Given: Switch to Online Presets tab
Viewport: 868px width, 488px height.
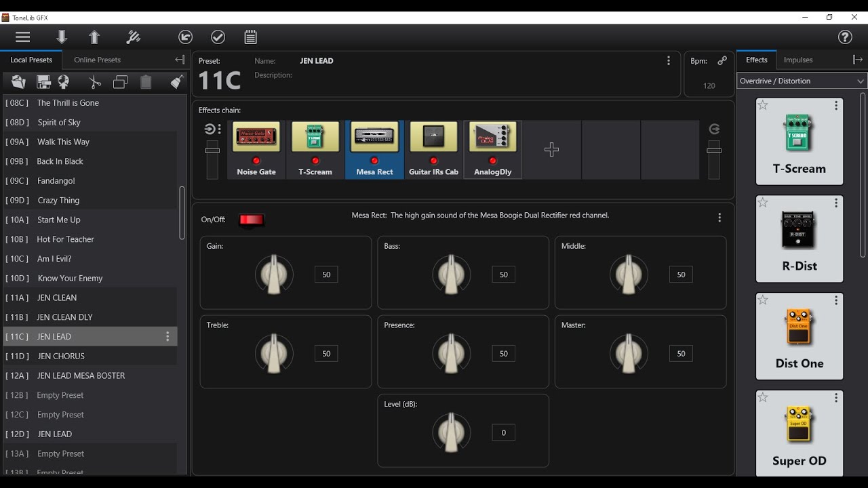Looking at the screenshot, I should coord(97,60).
